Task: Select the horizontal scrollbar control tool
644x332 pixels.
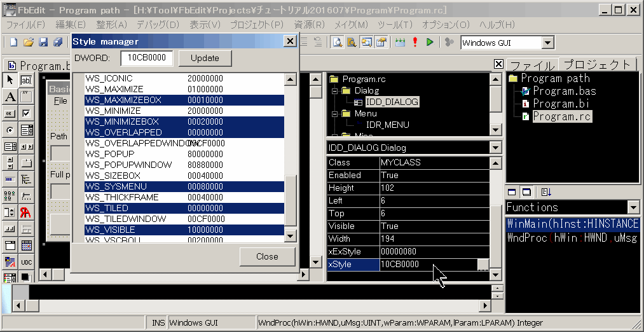Action: [x=26, y=147]
